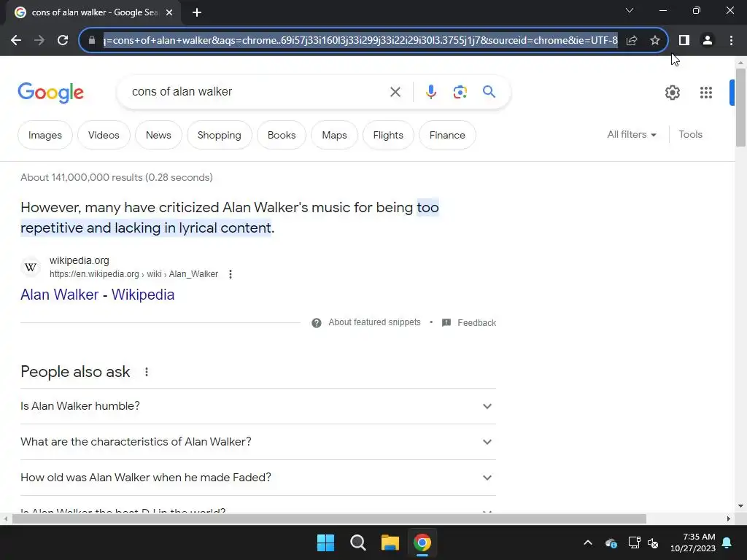Click the Feedback link

(x=477, y=323)
